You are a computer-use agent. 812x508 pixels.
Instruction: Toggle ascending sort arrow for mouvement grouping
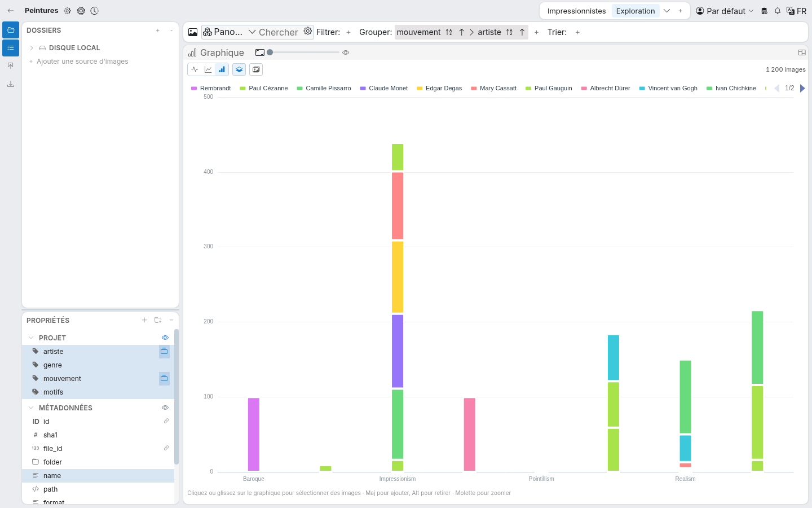(461, 32)
